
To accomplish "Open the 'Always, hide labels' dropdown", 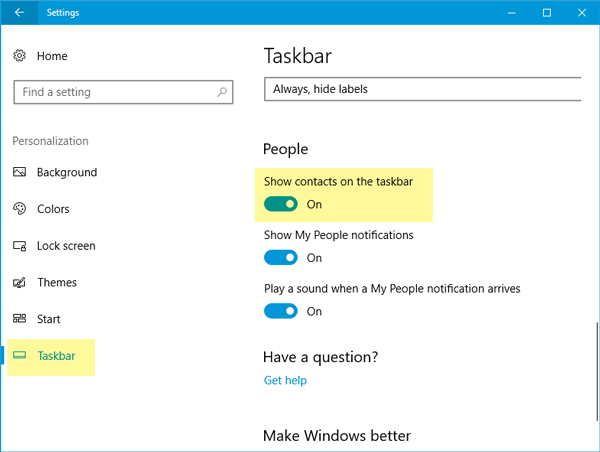I will pos(422,89).
